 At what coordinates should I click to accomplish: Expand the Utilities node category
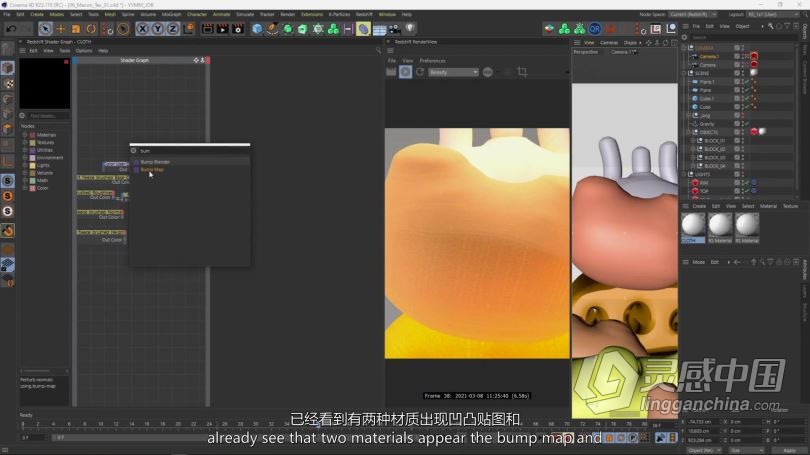(x=25, y=150)
